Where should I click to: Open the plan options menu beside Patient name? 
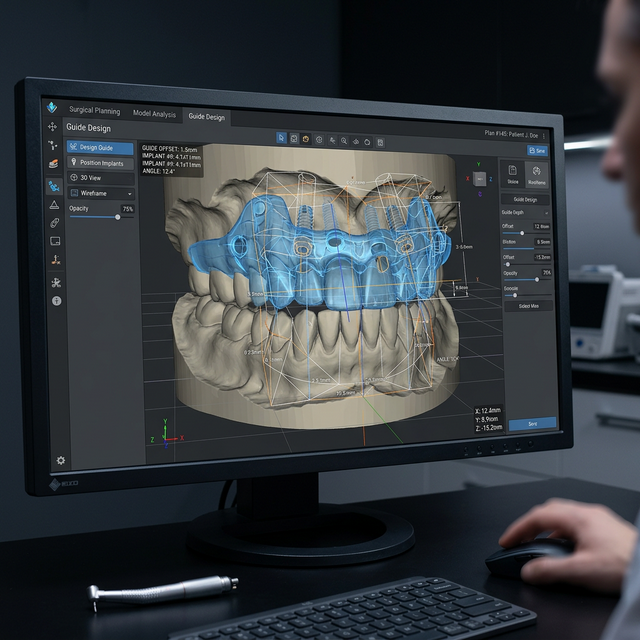tap(544, 134)
